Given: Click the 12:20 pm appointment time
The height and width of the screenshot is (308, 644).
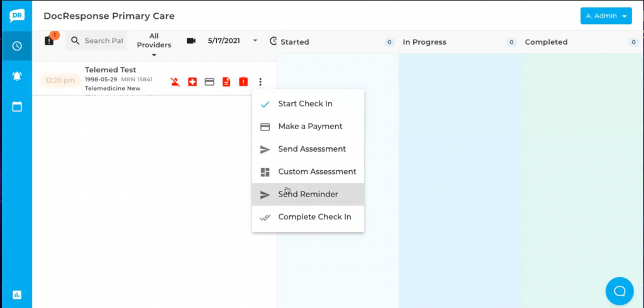Looking at the screenshot, I should coord(60,81).
